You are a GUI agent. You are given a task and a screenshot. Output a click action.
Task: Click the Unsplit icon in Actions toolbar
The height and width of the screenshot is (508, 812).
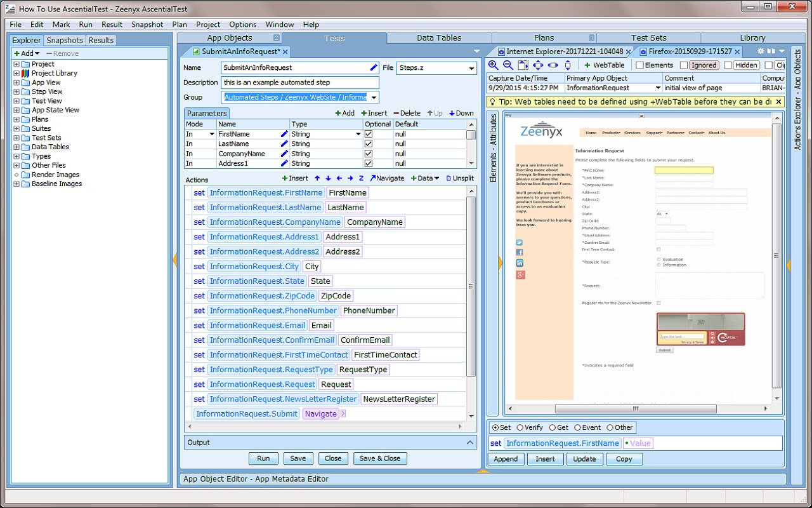click(x=449, y=178)
